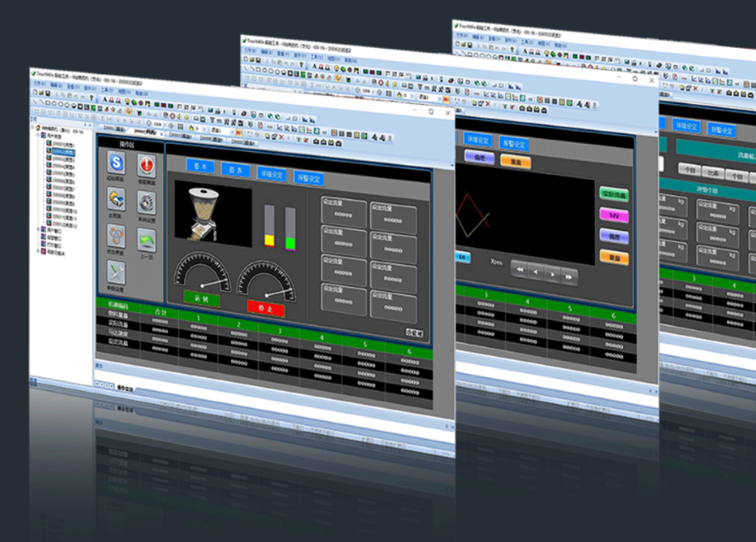
Task: Click lightbulb lamp icon in middle window toolbar
Action: tap(336, 68)
